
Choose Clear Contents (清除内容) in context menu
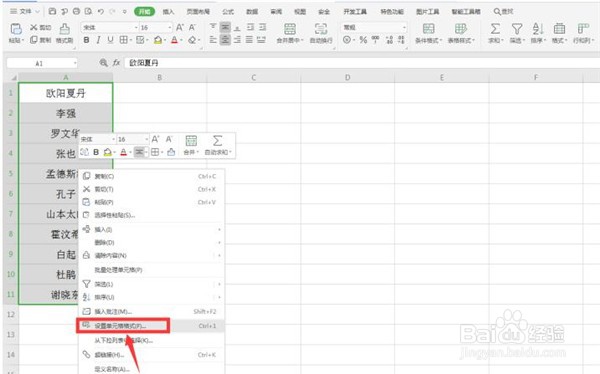[151, 255]
